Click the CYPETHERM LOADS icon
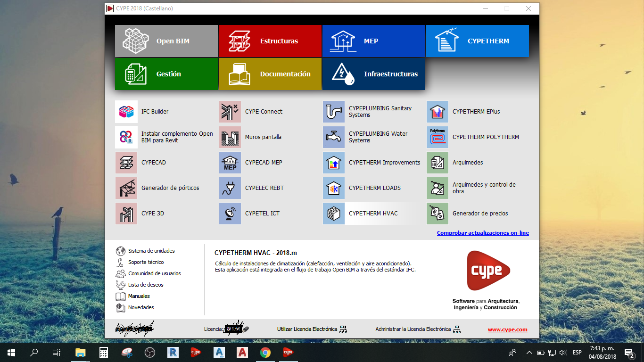This screenshot has width=644, height=362. 334,188
